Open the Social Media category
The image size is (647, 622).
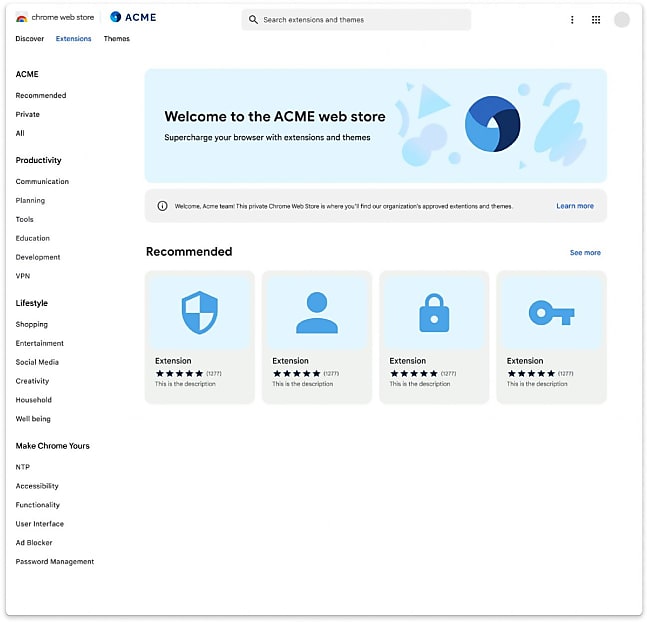(37, 362)
